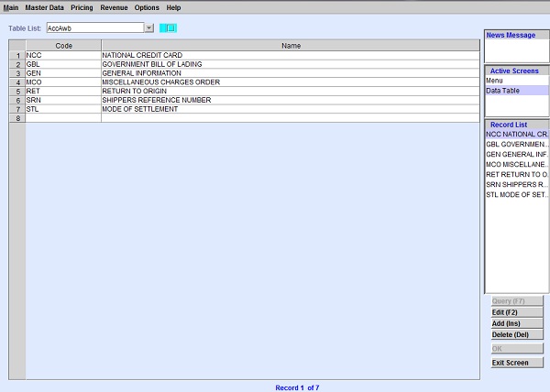Open the Options menu
This screenshot has height=392, width=550.
pos(147,7)
